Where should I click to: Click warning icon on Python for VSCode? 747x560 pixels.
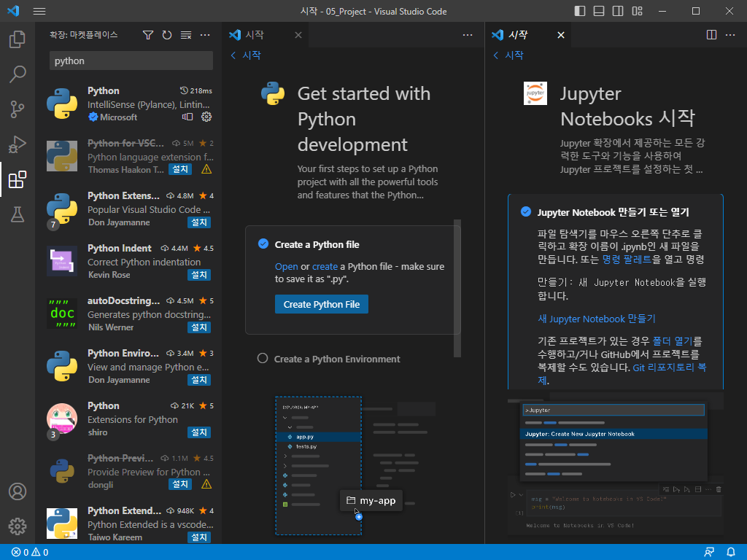(x=206, y=169)
